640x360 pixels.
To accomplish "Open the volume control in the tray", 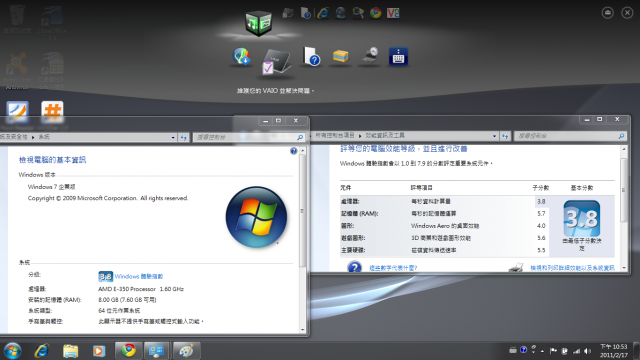I will coord(588,351).
